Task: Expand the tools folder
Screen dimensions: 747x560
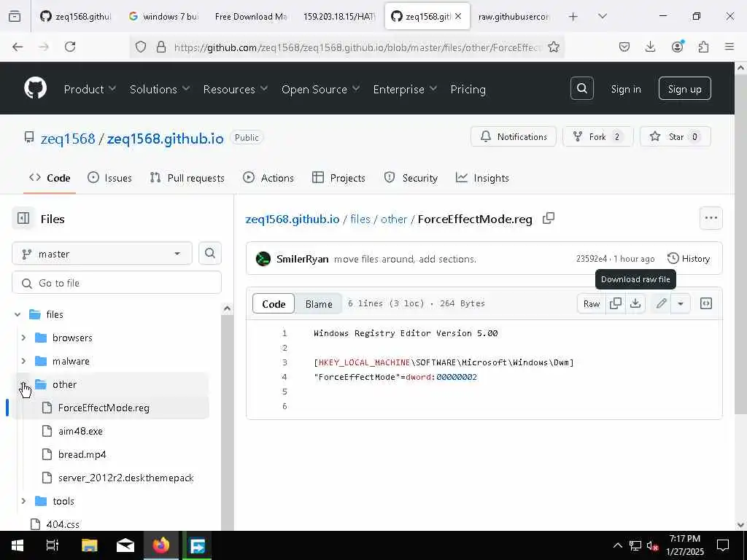Action: coord(23,501)
